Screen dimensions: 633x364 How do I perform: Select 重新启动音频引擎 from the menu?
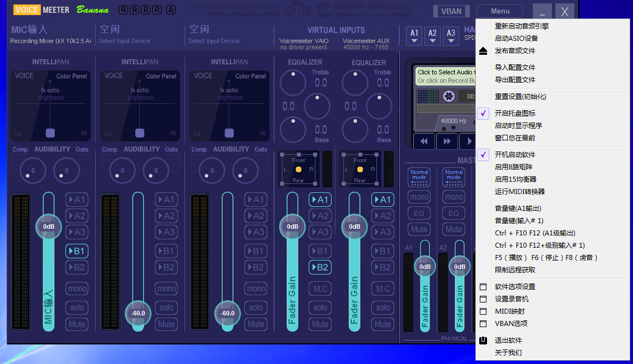tap(521, 26)
